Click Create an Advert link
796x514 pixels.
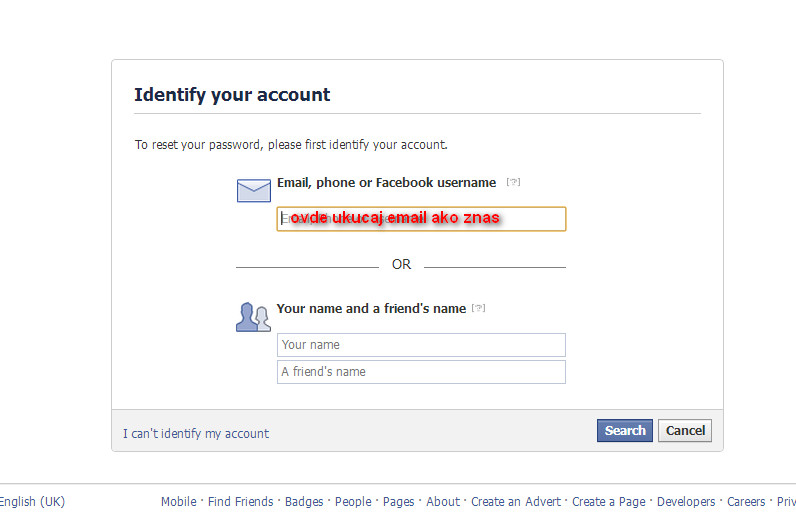tap(517, 502)
